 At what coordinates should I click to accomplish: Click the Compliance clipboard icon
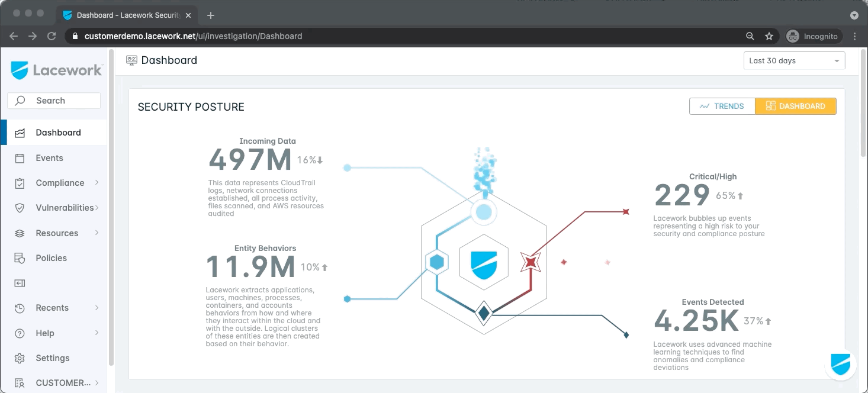tap(20, 183)
